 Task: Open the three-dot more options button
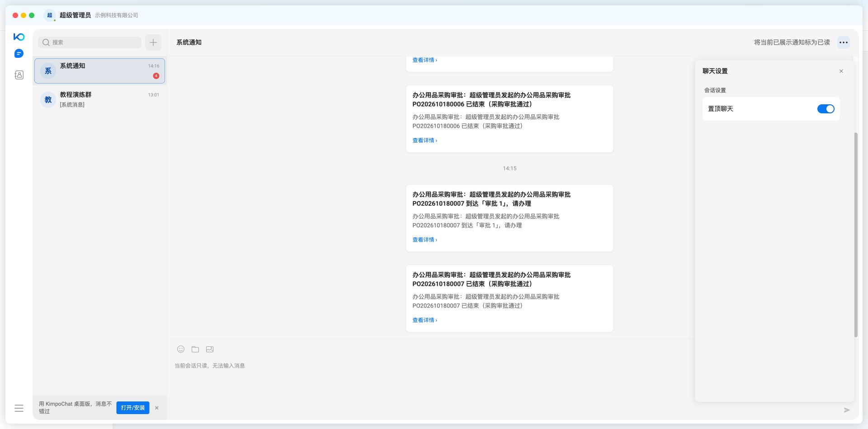click(844, 42)
